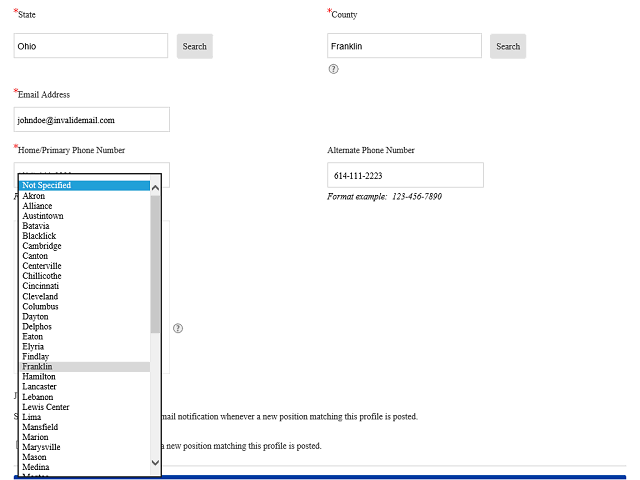Pick Lancaster from the list
This screenshot has height=480, width=640.
(85, 387)
